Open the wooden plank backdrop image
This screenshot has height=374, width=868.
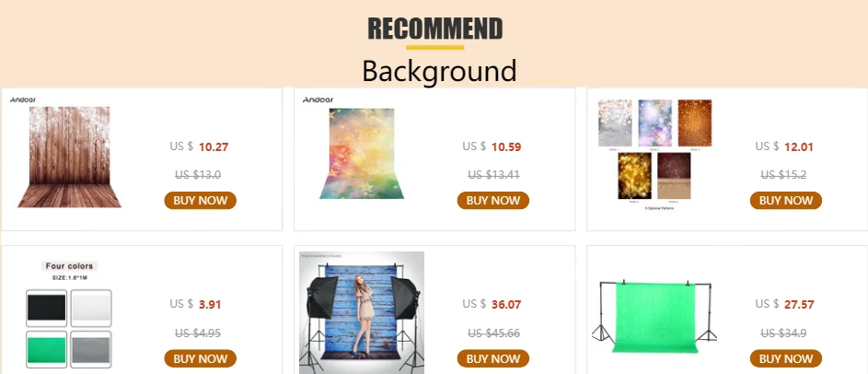pyautogui.click(x=69, y=158)
